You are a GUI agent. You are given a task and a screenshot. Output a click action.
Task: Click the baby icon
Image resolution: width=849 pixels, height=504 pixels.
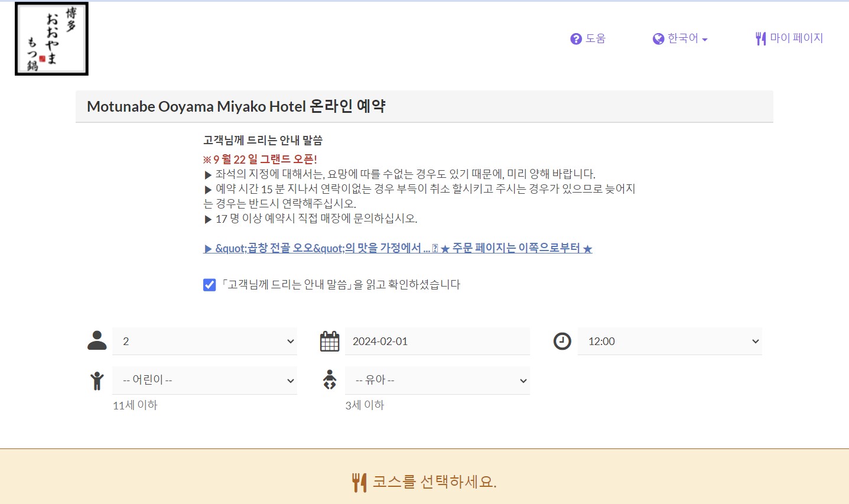[x=330, y=380]
